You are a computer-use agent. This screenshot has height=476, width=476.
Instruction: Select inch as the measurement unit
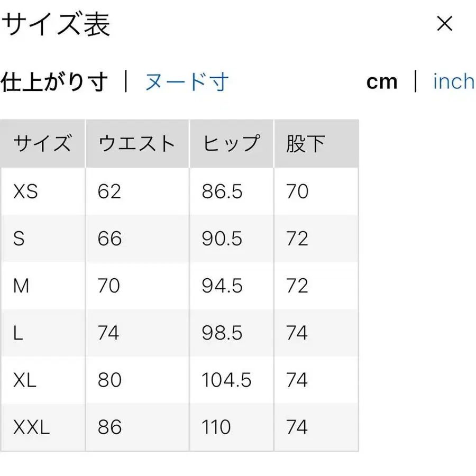pyautogui.click(x=453, y=81)
